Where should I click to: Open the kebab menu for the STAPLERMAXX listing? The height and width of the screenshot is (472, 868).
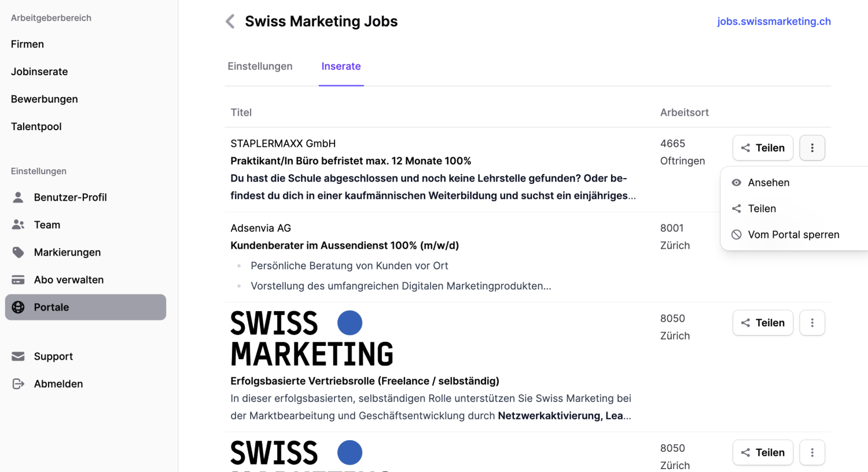(812, 147)
